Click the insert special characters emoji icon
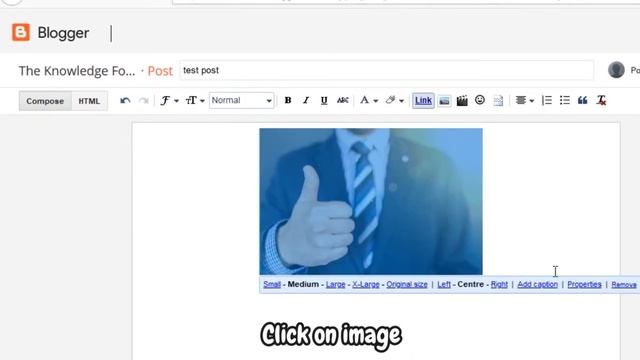The image size is (640, 360). [x=480, y=100]
